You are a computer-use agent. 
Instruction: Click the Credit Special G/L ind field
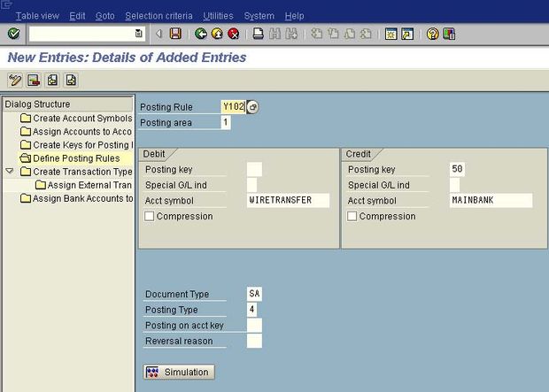455,185
